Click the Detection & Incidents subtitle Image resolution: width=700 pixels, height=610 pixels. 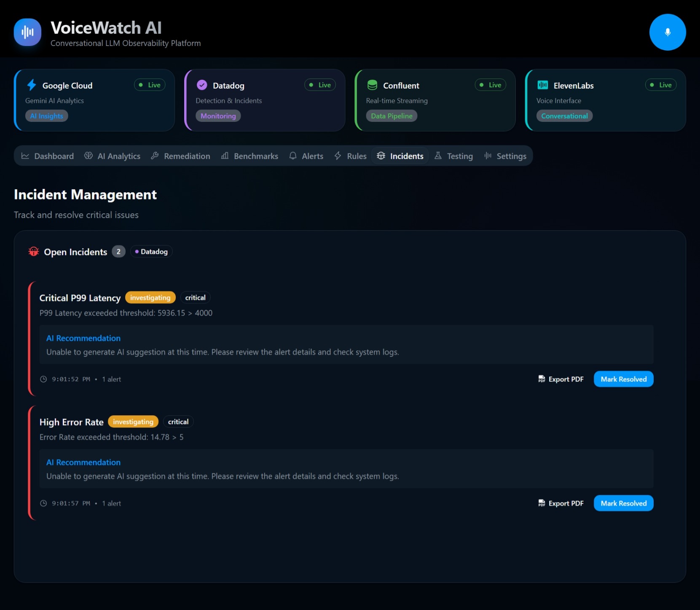pos(229,101)
